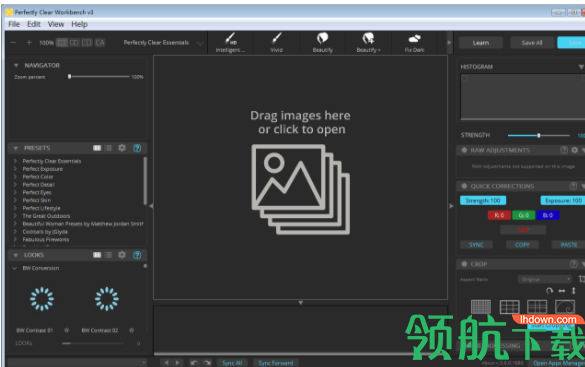Open Presets panel gear settings
The width and height of the screenshot is (585, 367).
[122, 148]
